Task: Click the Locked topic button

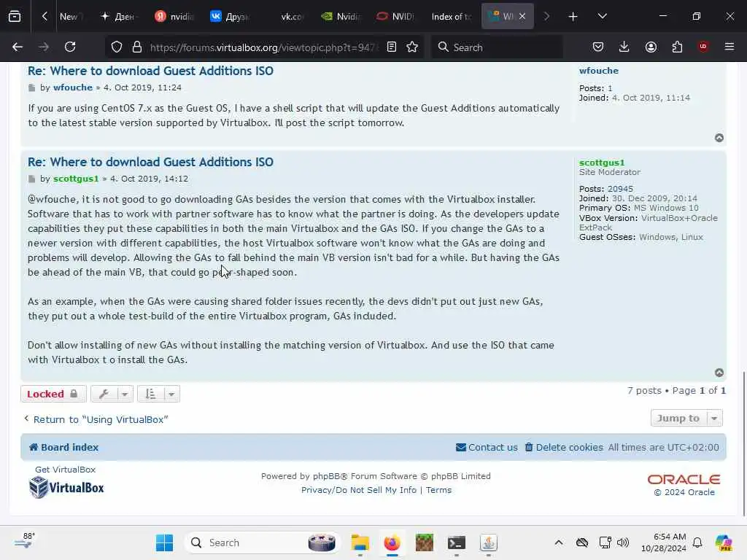Action: [53, 394]
